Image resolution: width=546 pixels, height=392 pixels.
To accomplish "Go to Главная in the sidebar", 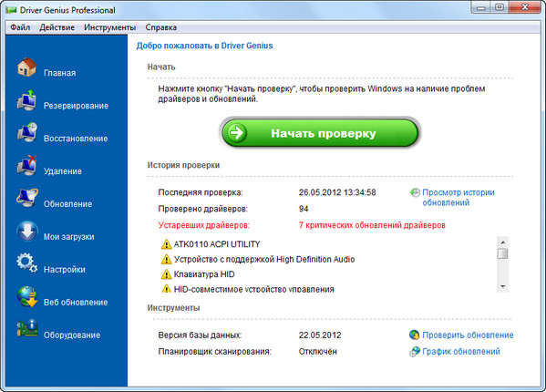I will point(60,73).
